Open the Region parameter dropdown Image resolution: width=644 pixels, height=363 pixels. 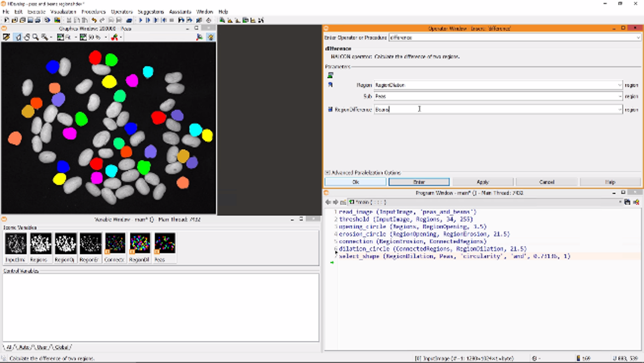tap(619, 85)
